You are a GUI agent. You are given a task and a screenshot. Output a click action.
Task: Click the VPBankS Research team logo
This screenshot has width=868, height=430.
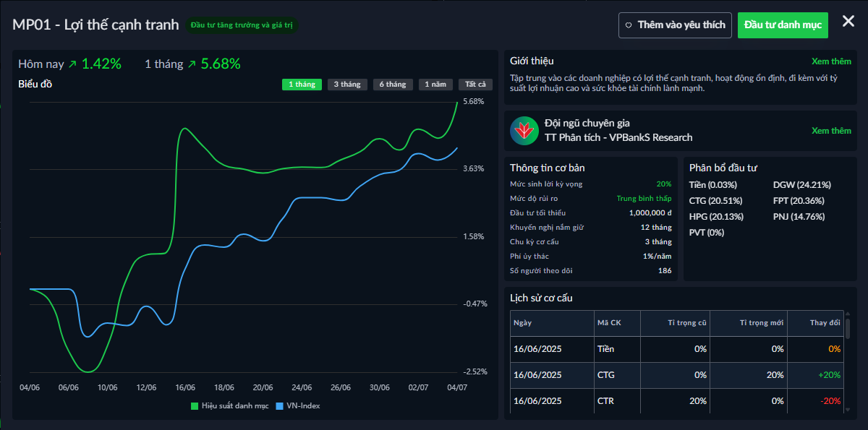coord(524,131)
